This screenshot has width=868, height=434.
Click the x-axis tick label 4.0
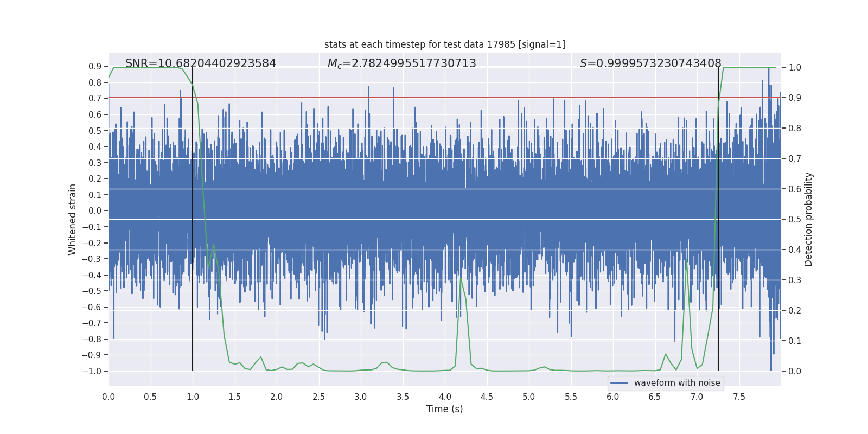point(445,397)
